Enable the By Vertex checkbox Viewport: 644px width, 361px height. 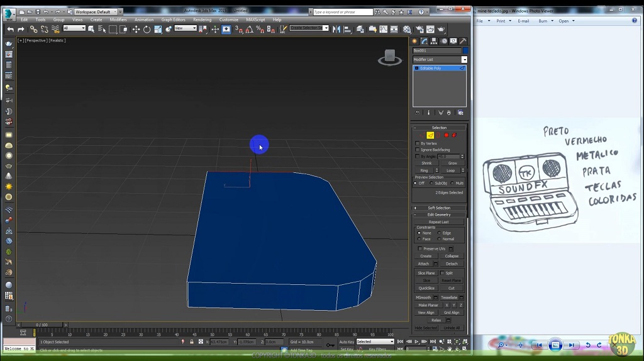418,143
